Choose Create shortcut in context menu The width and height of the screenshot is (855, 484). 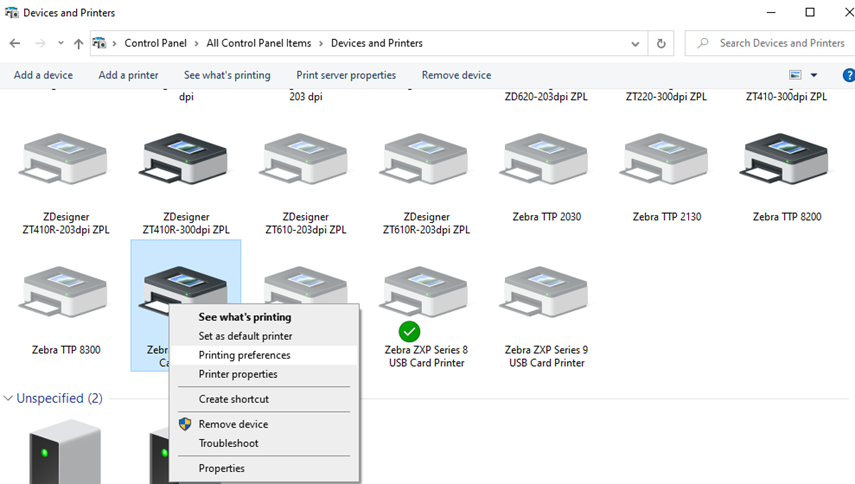tap(233, 400)
